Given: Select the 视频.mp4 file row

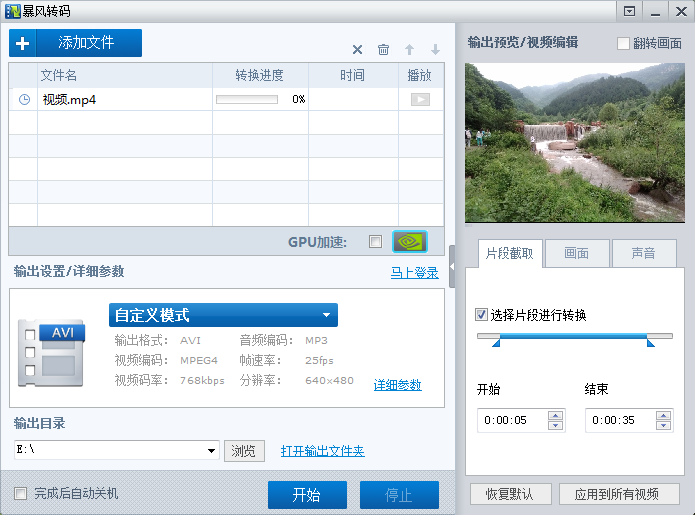Looking at the screenshot, I should [226, 99].
